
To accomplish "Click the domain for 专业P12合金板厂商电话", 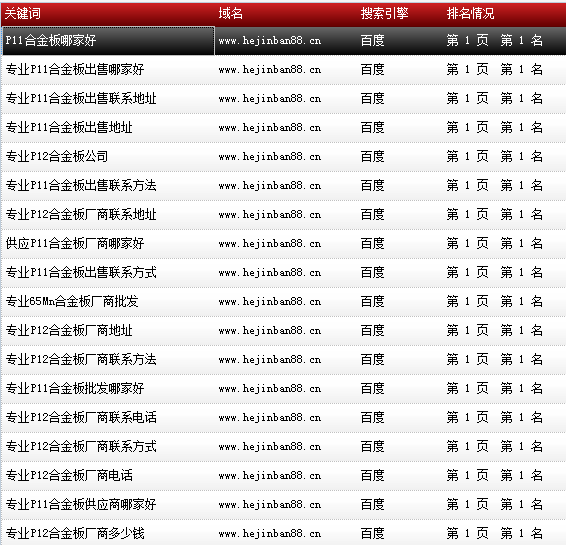I will click(270, 476).
